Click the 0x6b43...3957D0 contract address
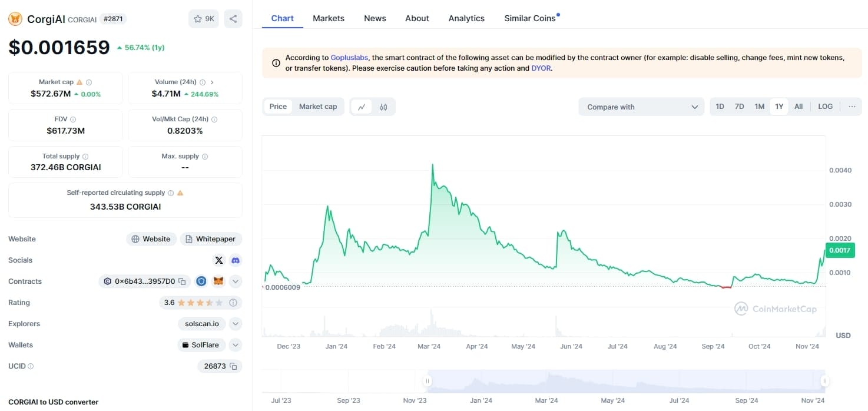 point(145,281)
